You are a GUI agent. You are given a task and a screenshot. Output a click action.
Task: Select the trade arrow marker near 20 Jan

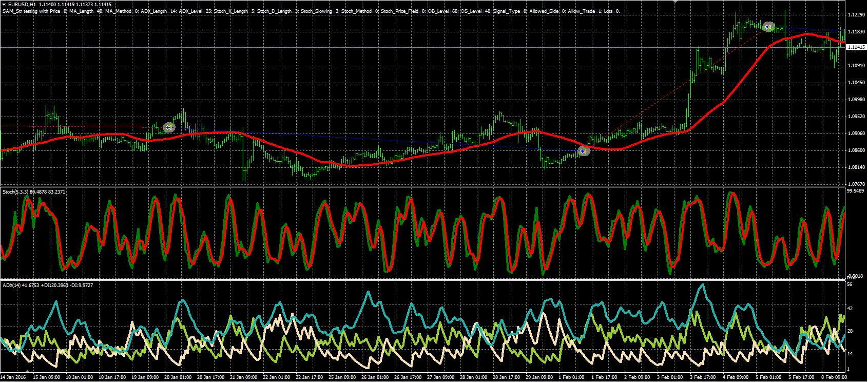coord(169,127)
